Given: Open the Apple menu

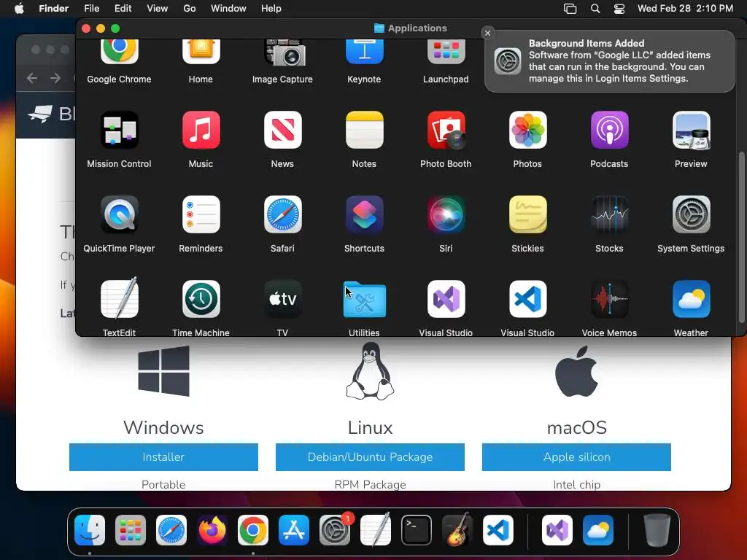Looking at the screenshot, I should (x=19, y=9).
